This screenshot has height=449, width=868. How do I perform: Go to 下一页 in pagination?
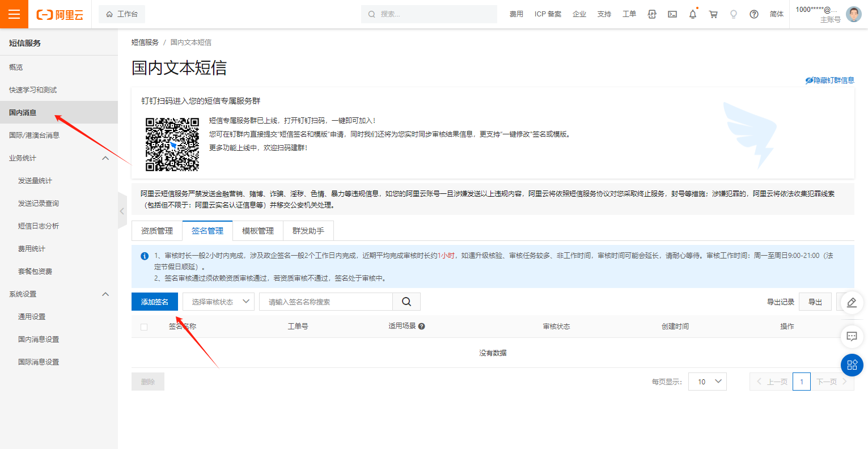[832, 382]
